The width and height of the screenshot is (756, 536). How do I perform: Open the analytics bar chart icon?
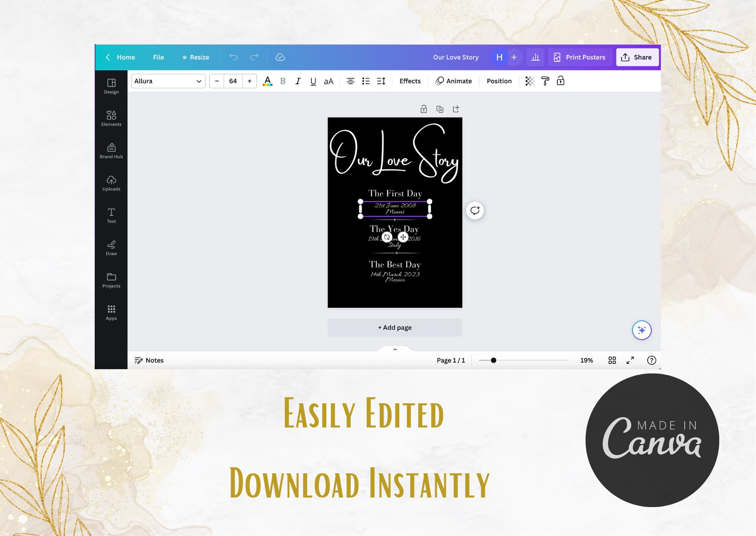tap(535, 57)
